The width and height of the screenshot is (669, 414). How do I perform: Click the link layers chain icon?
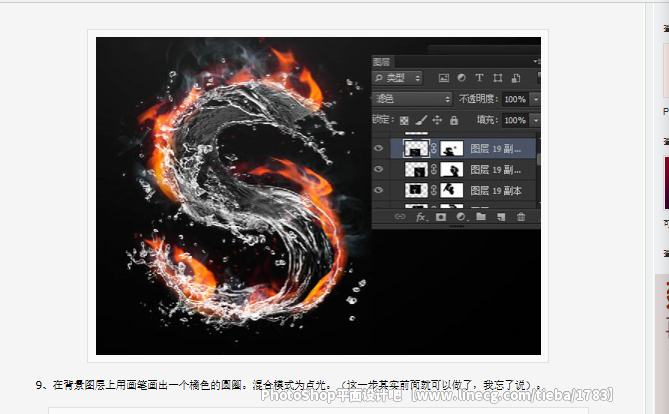click(400, 216)
